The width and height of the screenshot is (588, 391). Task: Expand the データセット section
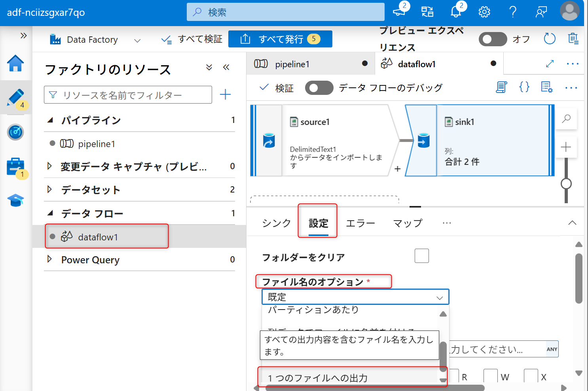[x=50, y=190]
